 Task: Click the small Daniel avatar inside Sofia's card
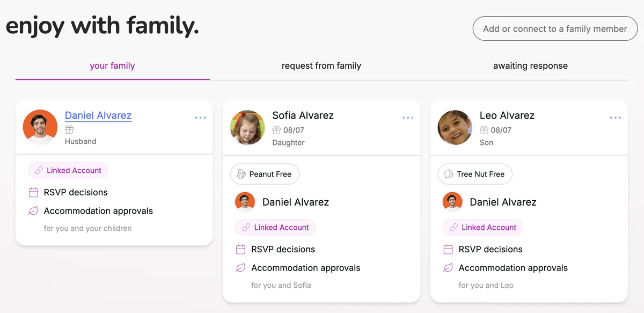pyautogui.click(x=245, y=202)
